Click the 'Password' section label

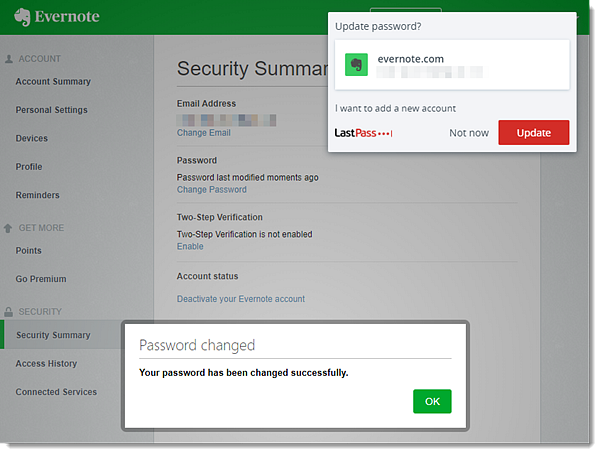pyautogui.click(x=197, y=160)
